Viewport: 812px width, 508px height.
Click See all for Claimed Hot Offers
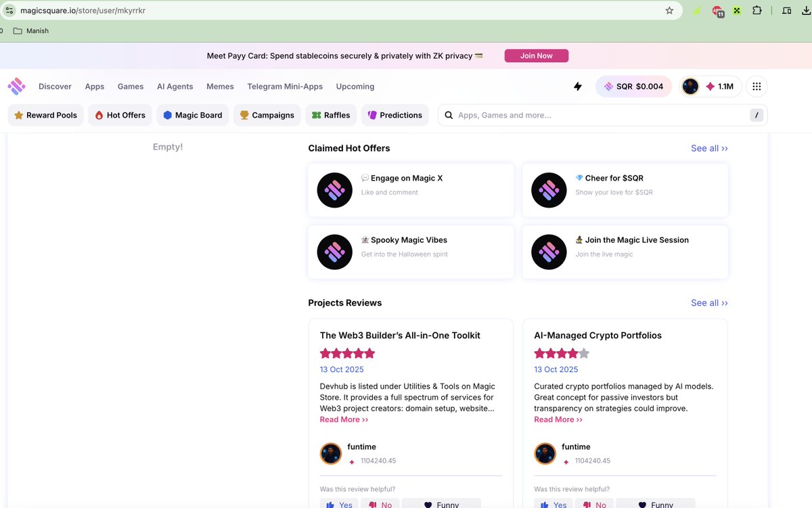point(709,148)
